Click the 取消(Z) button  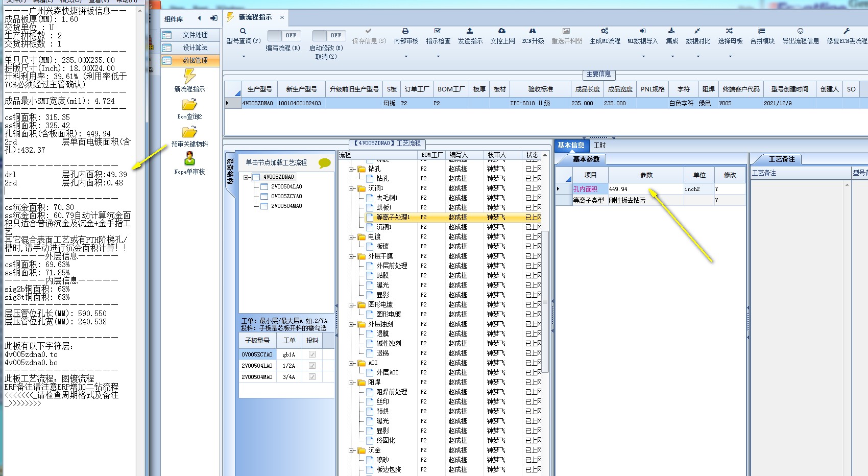[326, 57]
